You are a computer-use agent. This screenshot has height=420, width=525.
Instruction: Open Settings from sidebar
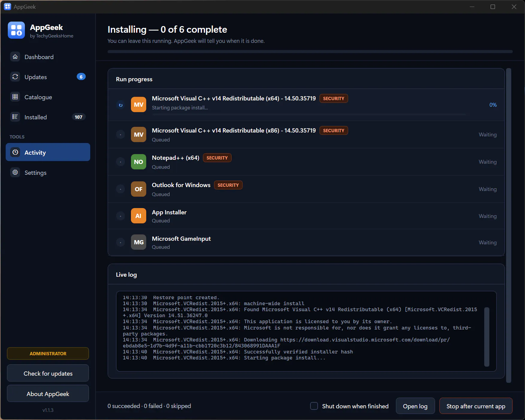(48, 173)
